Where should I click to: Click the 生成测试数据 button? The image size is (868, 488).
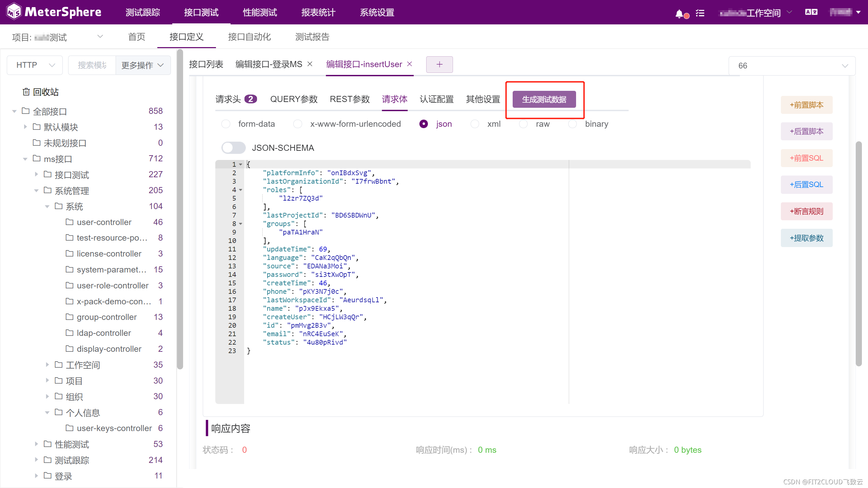click(x=544, y=99)
